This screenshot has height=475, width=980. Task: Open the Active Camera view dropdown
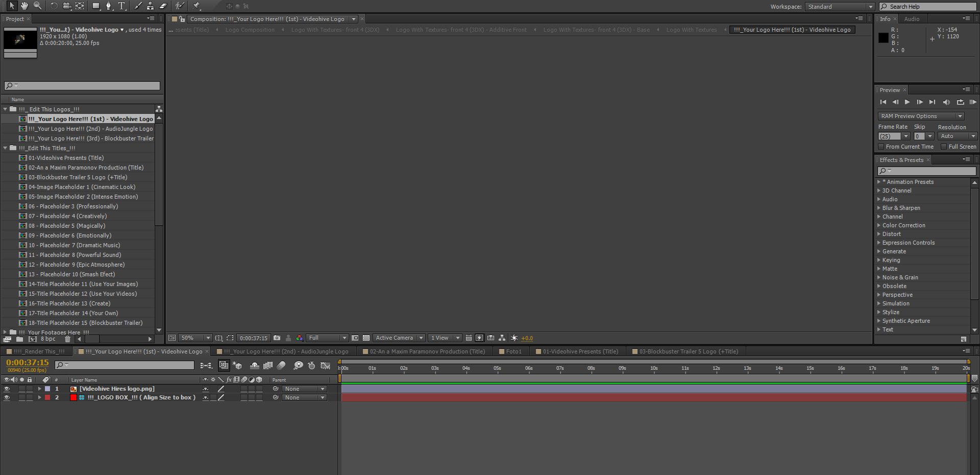[399, 338]
